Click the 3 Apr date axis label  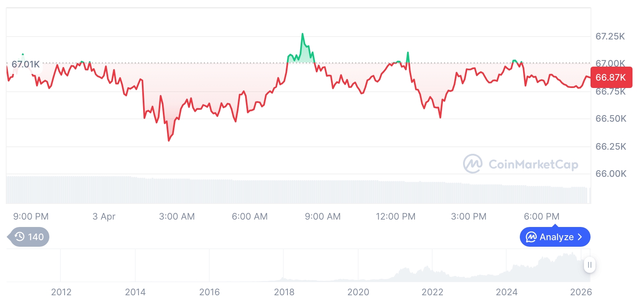104,216
